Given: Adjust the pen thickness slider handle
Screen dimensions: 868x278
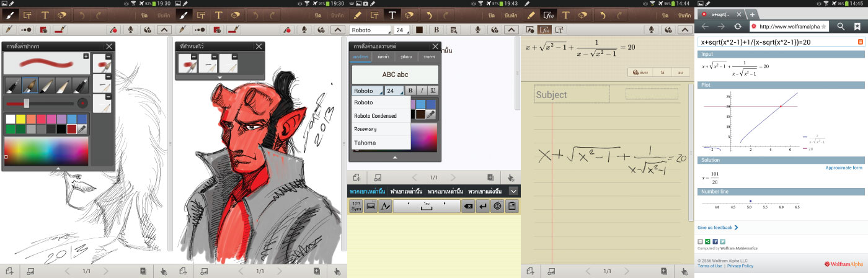Looking at the screenshot, I should [26, 103].
